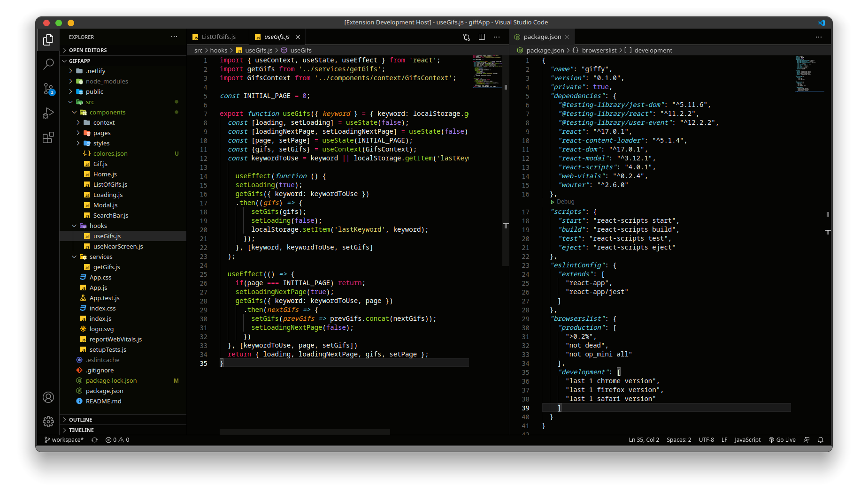
Task: Open the Accounts icon menu
Action: (48, 397)
